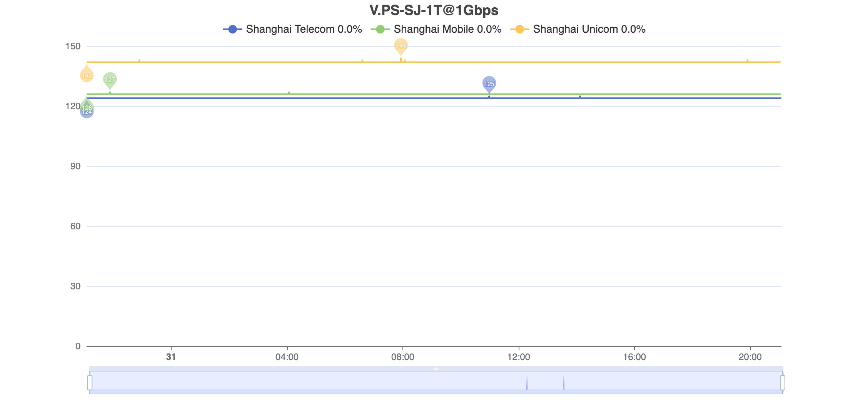Click the left zoom slider handle

[x=90, y=383]
